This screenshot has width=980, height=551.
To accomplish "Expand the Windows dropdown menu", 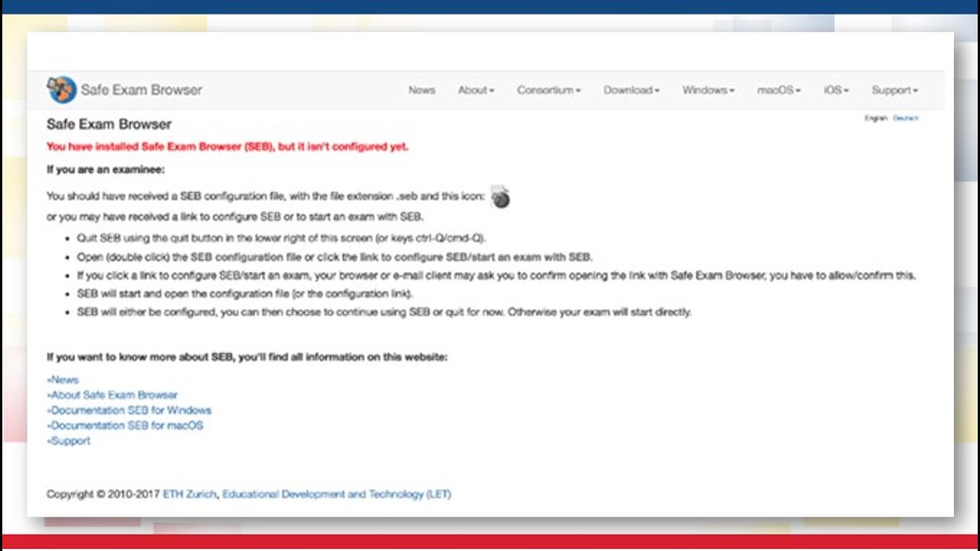I will coord(708,90).
